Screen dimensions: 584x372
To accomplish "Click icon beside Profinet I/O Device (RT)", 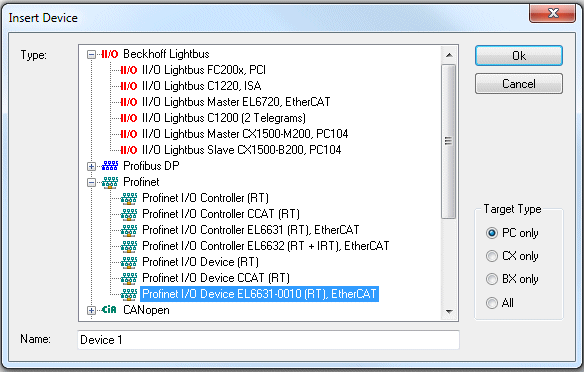I will tap(129, 263).
